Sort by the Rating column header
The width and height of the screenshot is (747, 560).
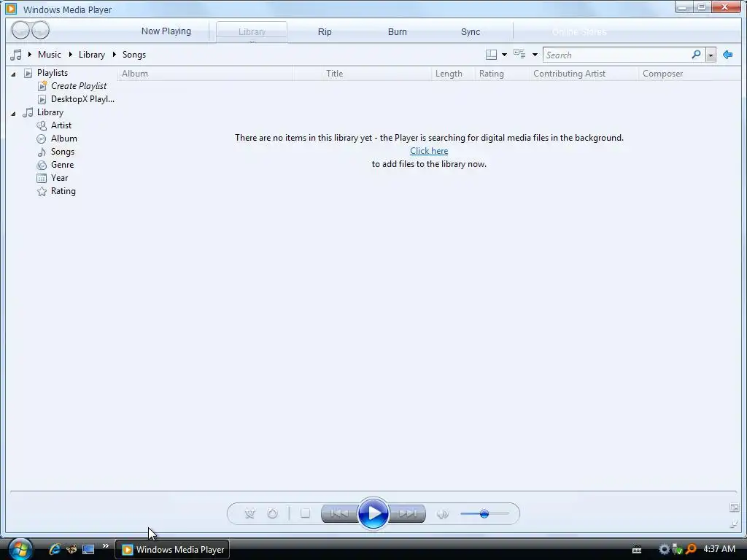click(x=502, y=74)
